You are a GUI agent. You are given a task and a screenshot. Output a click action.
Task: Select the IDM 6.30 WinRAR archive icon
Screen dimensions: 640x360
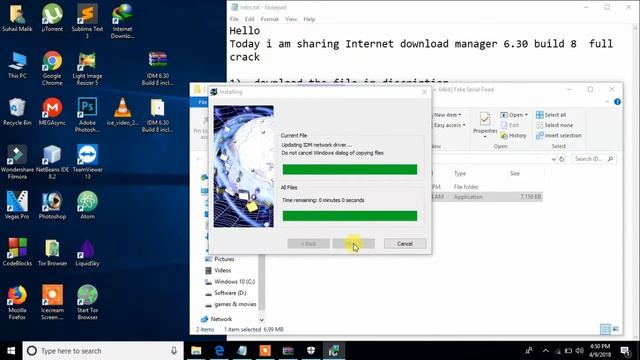[x=158, y=68]
